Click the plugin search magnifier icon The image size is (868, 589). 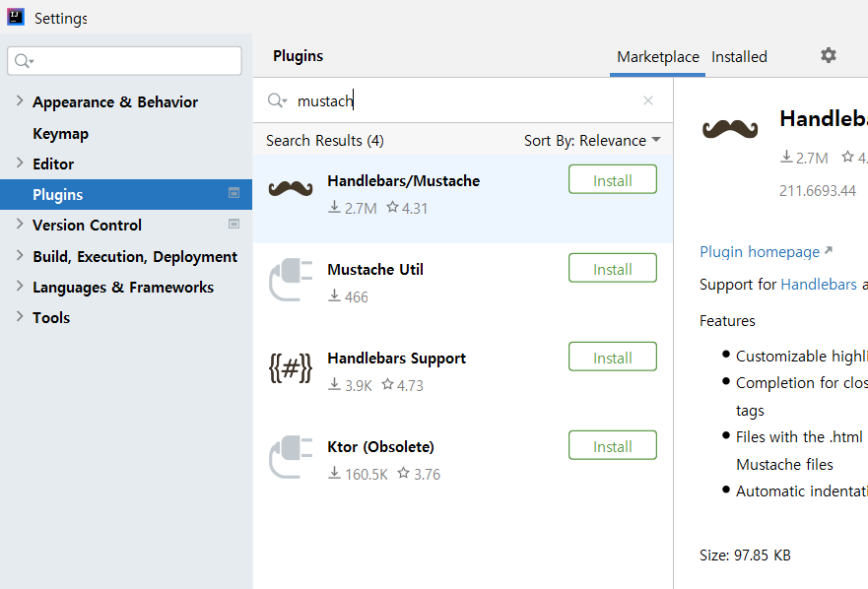click(277, 100)
